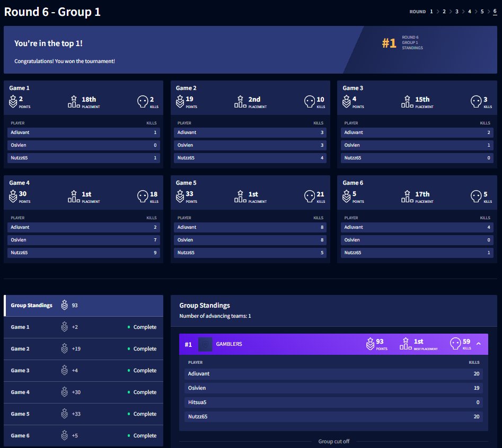502x448 pixels.
Task: Click Nutzz65 row in Game 3 card
Action: (417, 158)
